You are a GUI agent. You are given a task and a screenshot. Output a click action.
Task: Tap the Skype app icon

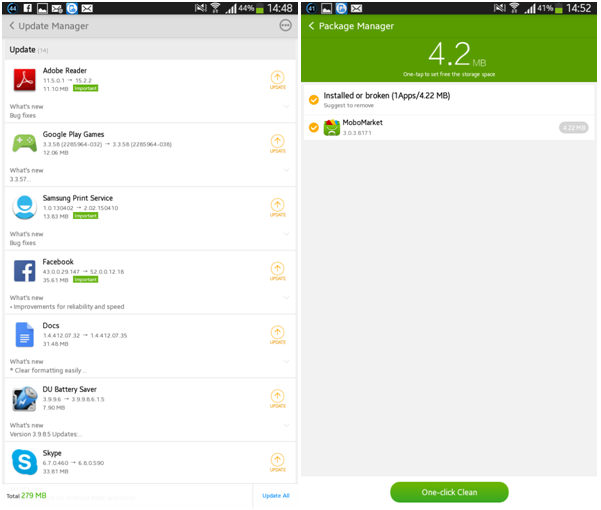point(25,462)
